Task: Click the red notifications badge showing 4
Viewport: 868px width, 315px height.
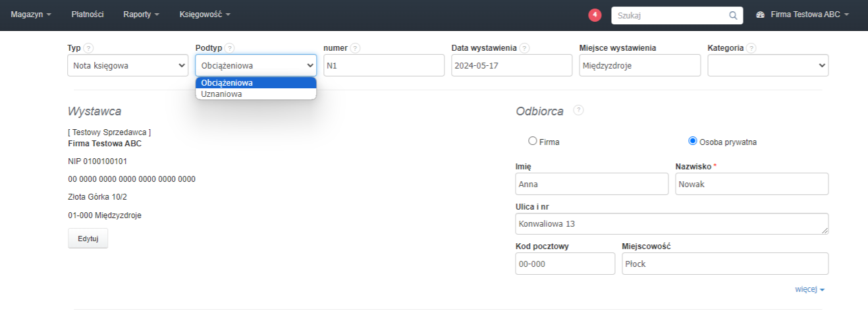Action: [595, 14]
